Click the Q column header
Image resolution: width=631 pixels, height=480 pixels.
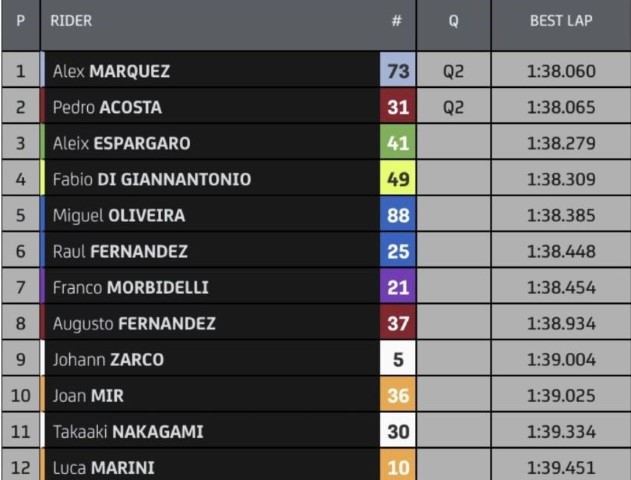(454, 21)
